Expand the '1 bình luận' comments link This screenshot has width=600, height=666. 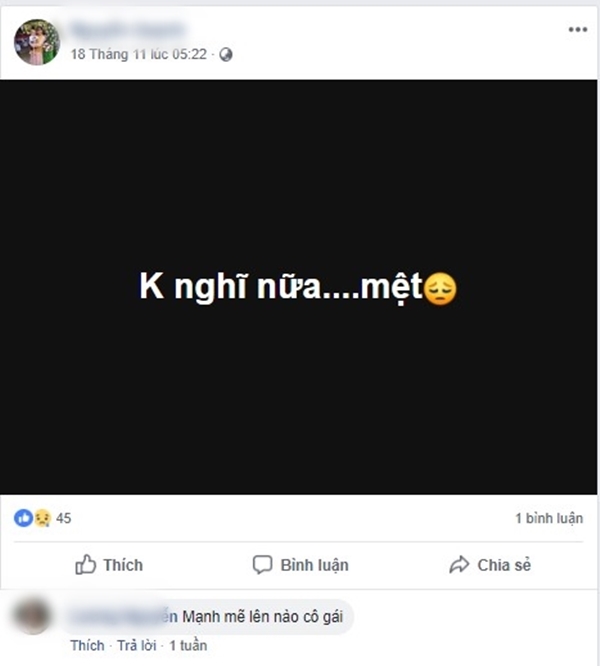coord(548,519)
